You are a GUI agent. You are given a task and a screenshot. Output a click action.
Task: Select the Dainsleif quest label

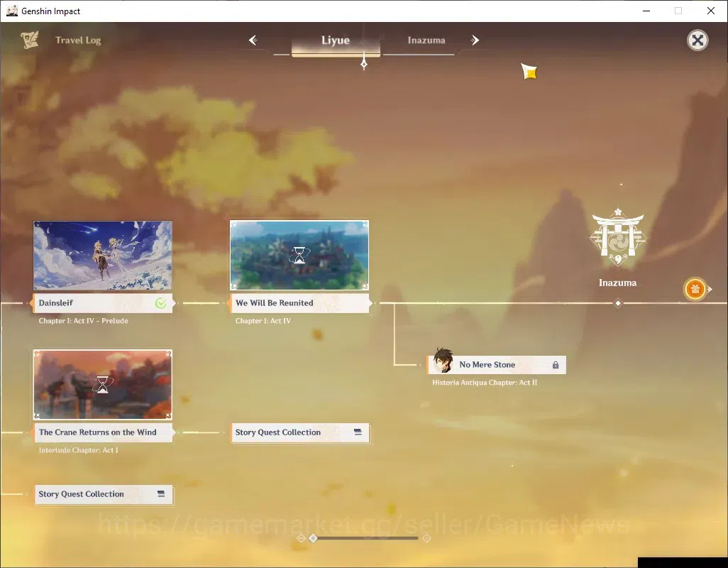pyautogui.click(x=102, y=302)
